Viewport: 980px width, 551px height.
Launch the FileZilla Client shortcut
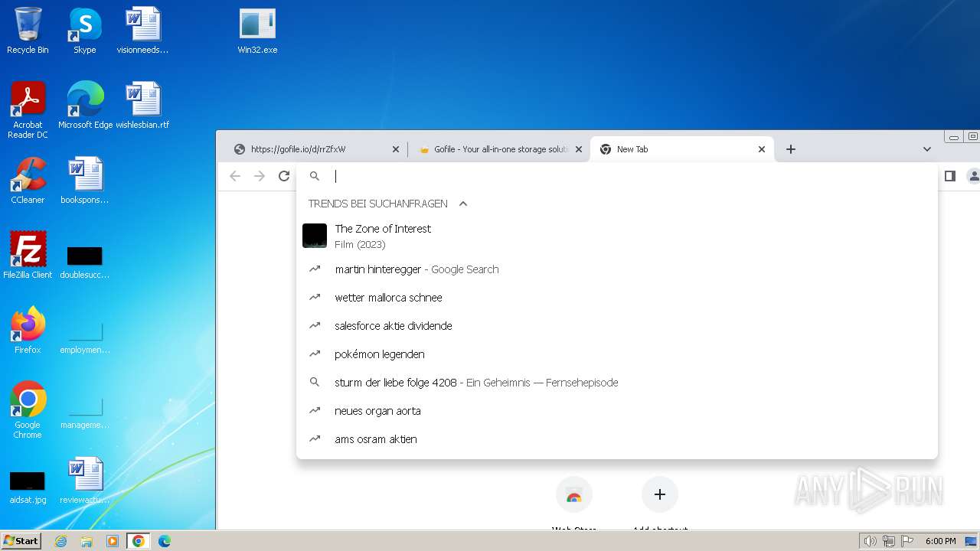click(x=28, y=256)
